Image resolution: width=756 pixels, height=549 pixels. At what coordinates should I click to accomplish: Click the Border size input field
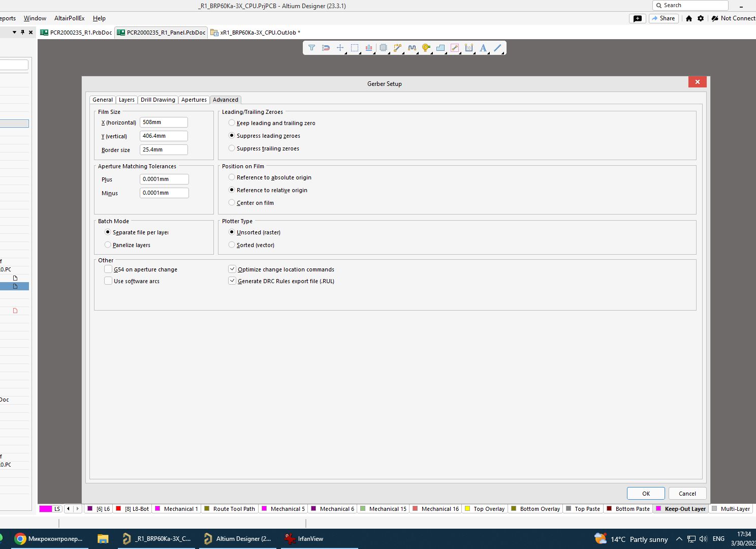click(164, 149)
